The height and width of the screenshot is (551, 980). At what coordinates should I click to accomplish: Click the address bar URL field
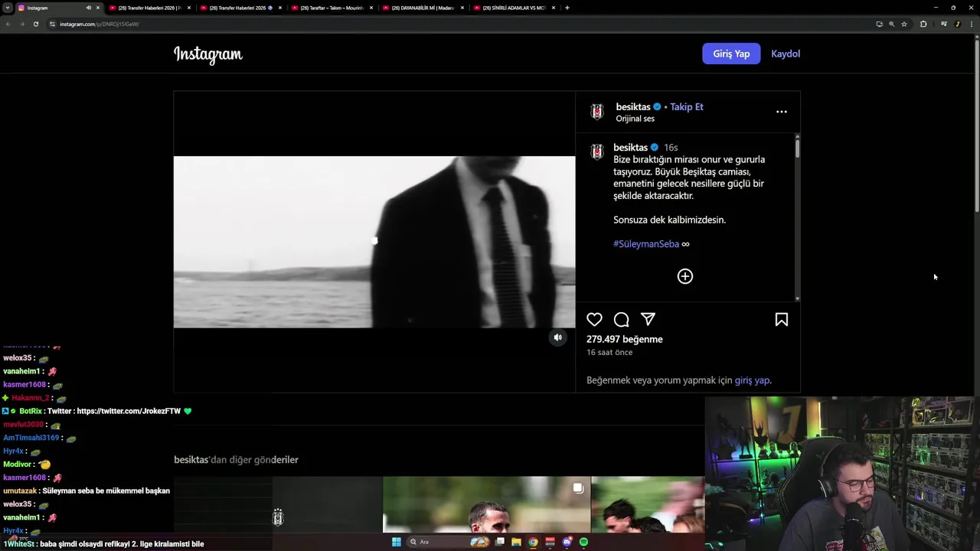(x=459, y=24)
